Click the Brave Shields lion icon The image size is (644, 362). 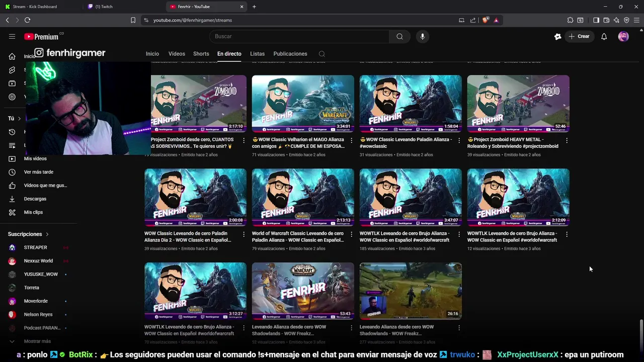tap(485, 20)
